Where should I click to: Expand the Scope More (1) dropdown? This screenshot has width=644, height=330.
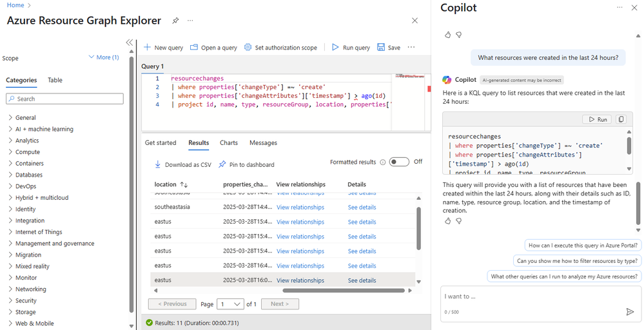tap(104, 57)
